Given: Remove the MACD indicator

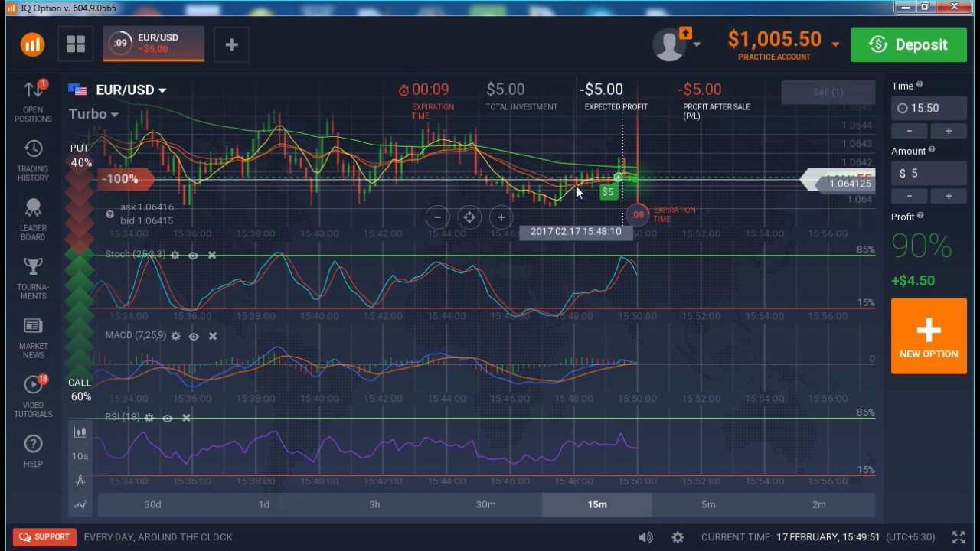Looking at the screenshot, I should (213, 336).
